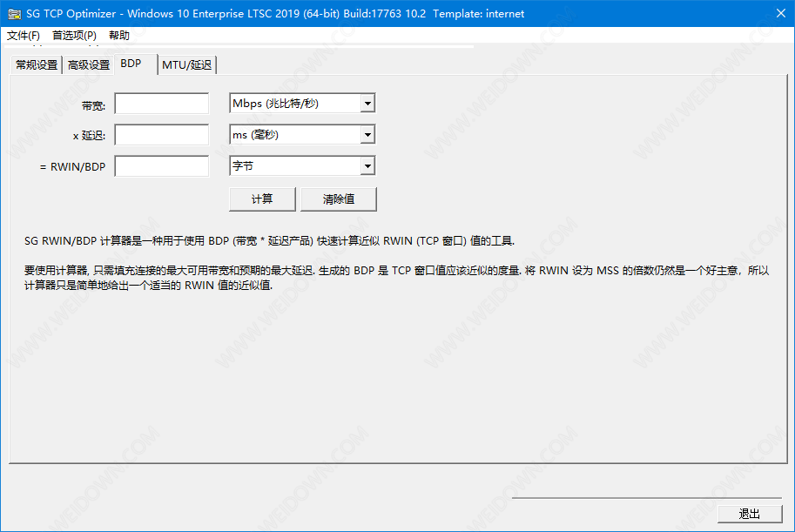The image size is (795, 532).
Task: Click the 计算 button
Action: pyautogui.click(x=262, y=199)
